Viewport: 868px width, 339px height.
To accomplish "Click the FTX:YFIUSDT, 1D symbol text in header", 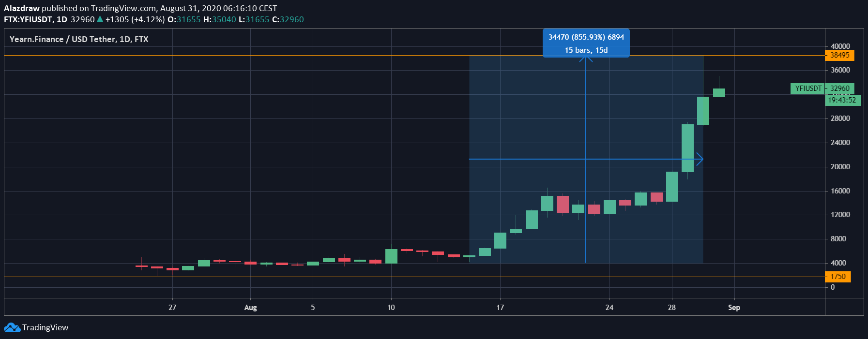I will click(35, 19).
